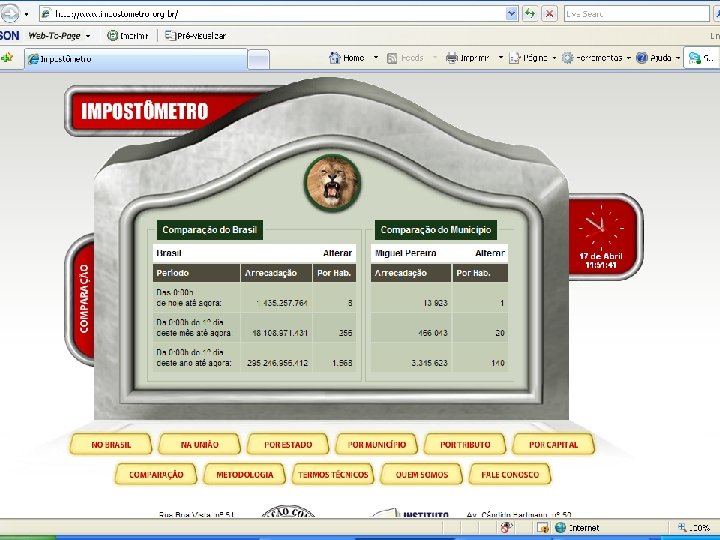The image size is (720, 540).
Task: Select the Impostômetro browser tab
Action: pos(135,59)
